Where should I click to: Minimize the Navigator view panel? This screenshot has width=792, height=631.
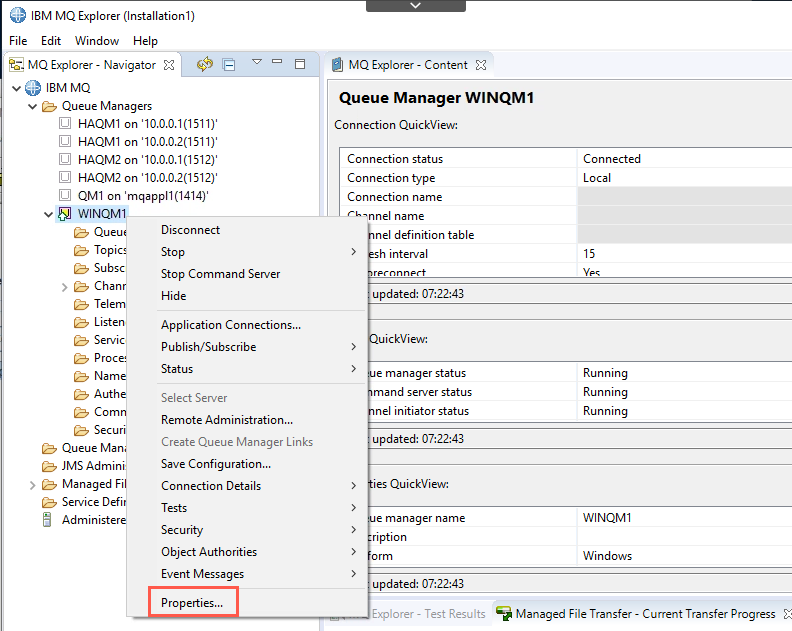[x=277, y=61]
